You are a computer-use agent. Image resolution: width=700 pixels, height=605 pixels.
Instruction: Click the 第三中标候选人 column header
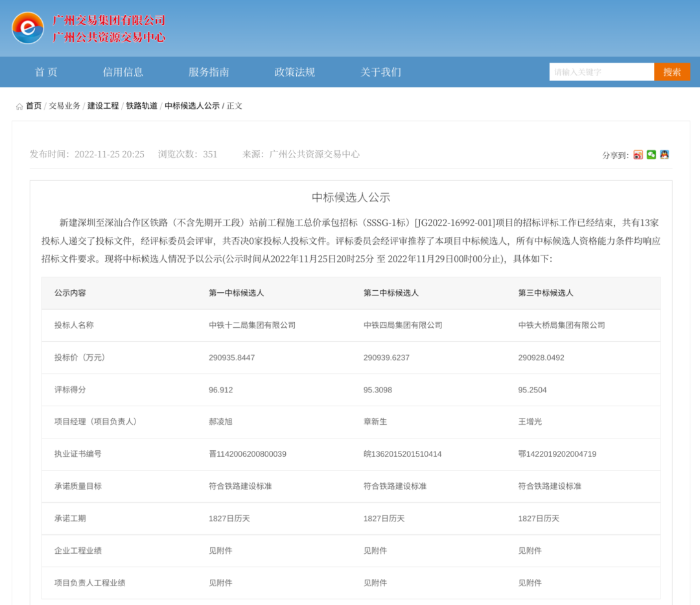coord(546,293)
